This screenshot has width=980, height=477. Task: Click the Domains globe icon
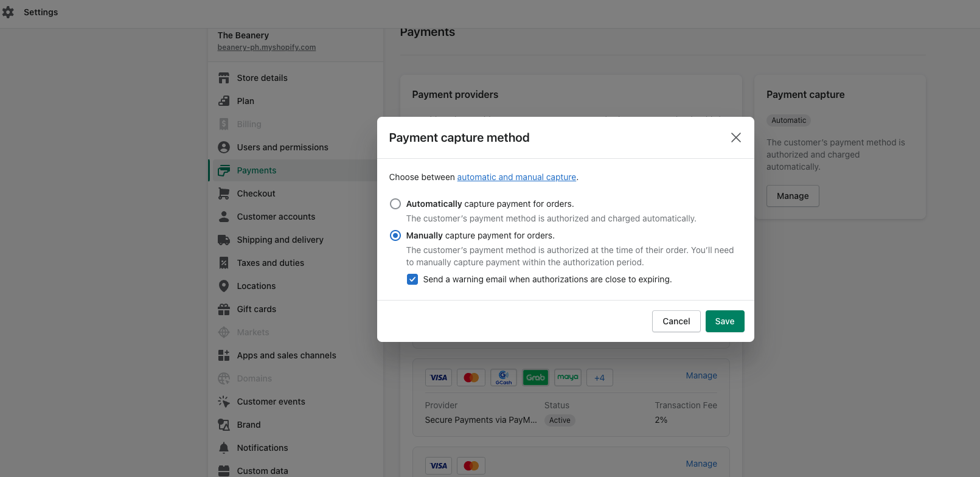224,378
